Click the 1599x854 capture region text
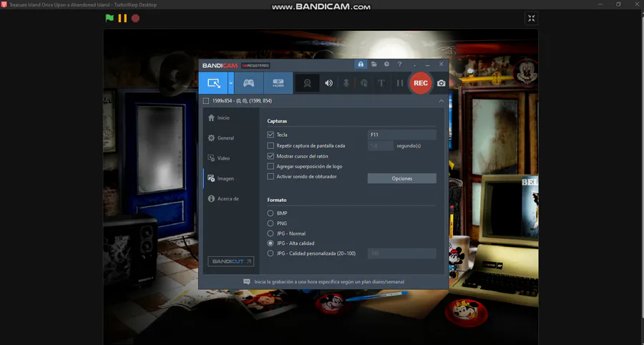644x345 pixels. coord(242,101)
